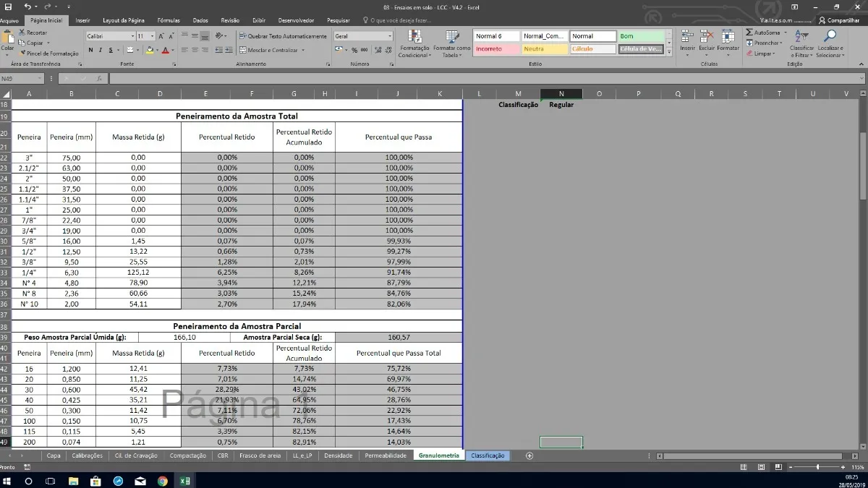Click the AutoSoma sigma icon
The width and height of the screenshot is (868, 488).
(750, 33)
